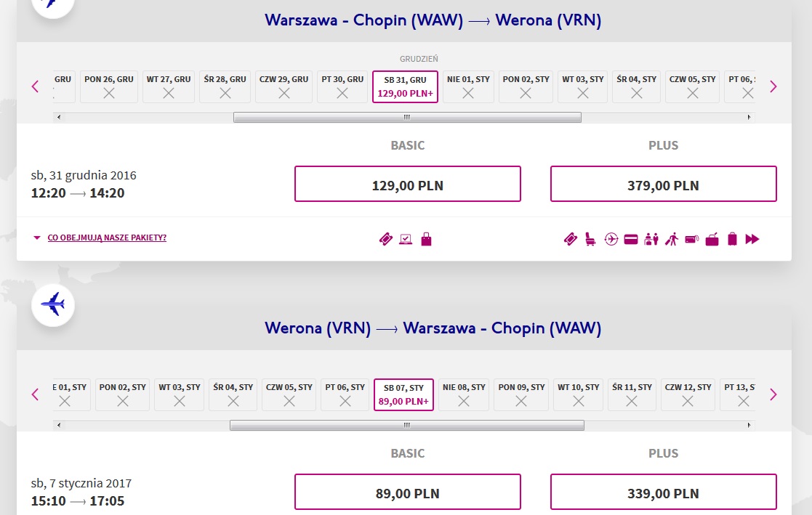Click the flight change airplane circle icon
The height and width of the screenshot is (515, 812).
point(611,239)
